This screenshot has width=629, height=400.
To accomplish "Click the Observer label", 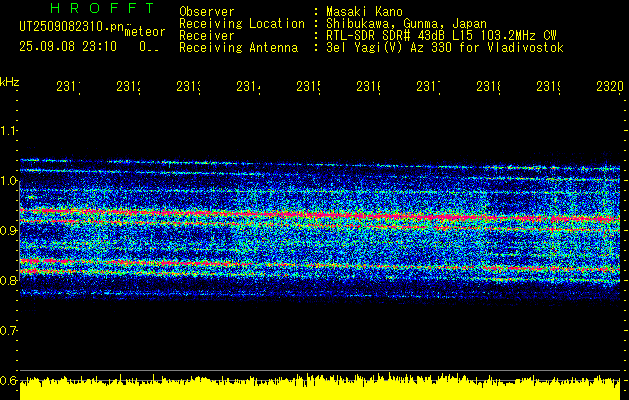I will pyautogui.click(x=207, y=11).
